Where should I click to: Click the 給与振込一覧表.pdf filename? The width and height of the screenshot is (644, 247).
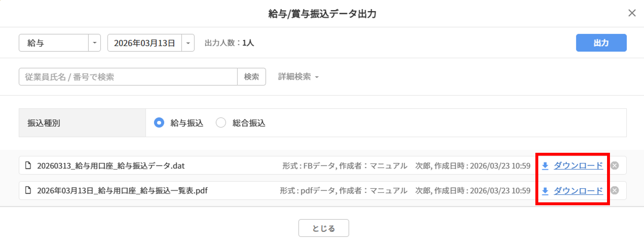[x=122, y=191]
